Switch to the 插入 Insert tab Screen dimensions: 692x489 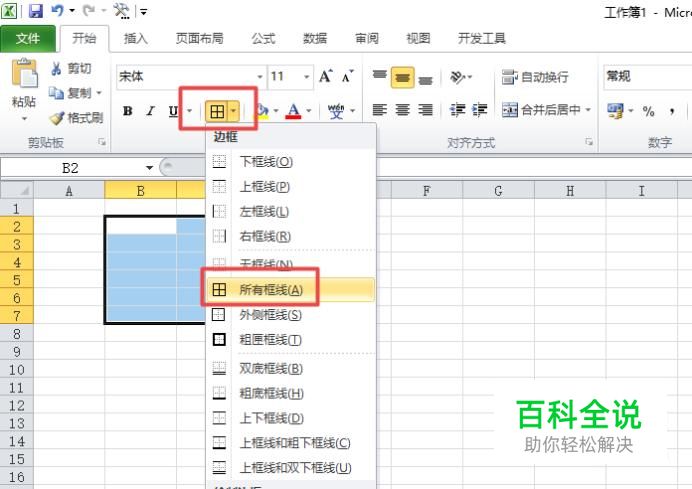tap(135, 39)
